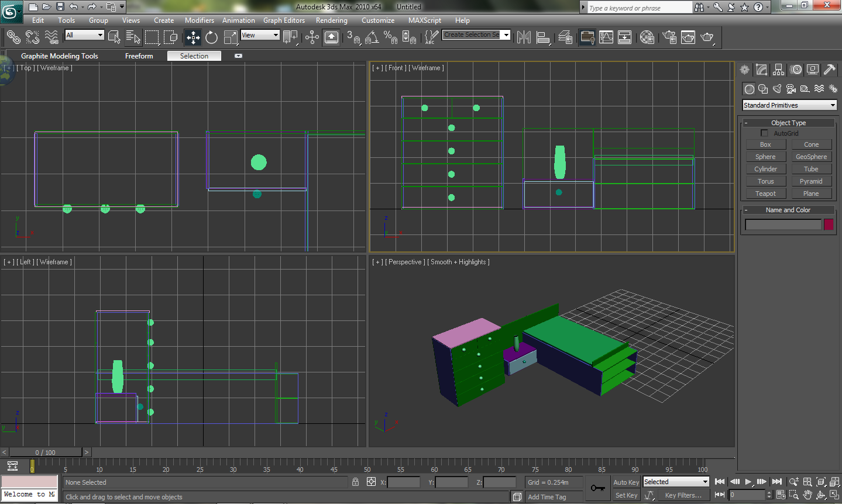
Task: Enable the AutoGrid checkbox
Action: point(764,133)
